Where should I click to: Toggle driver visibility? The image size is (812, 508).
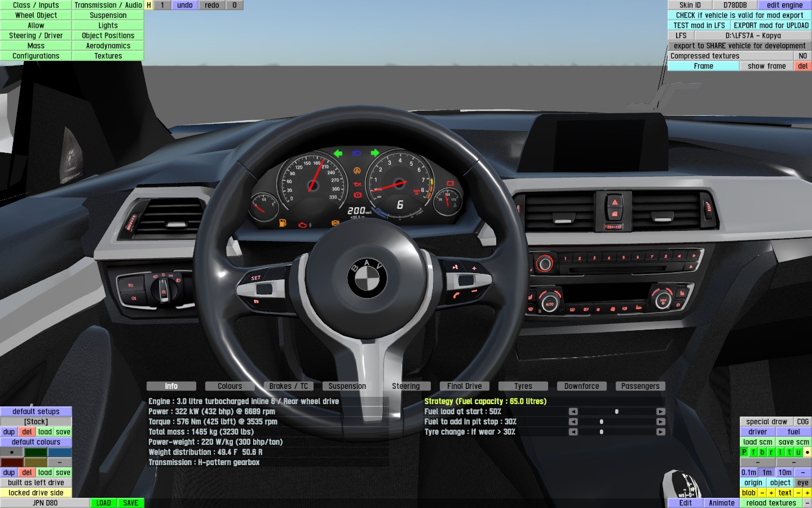(758, 432)
